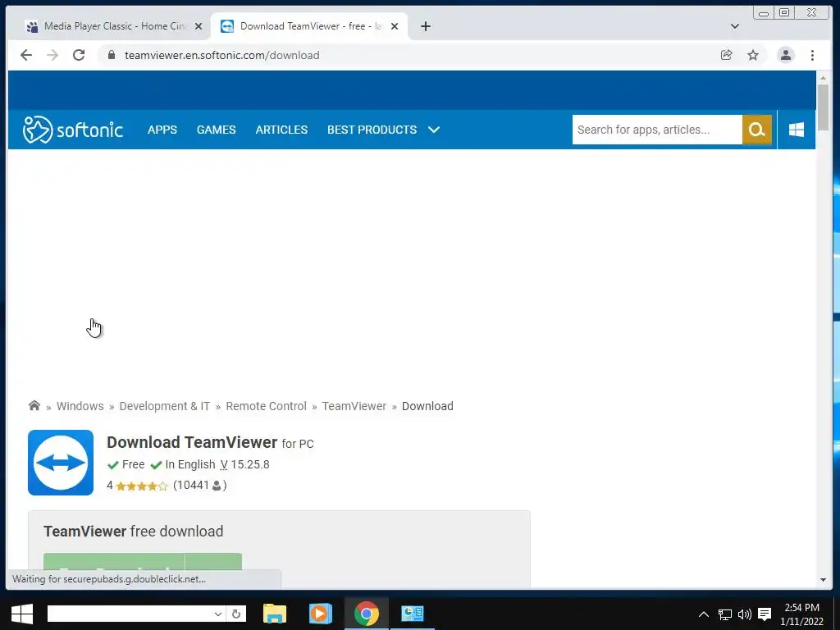Open the Chrome profile avatar
840x630 pixels.
tap(785, 55)
